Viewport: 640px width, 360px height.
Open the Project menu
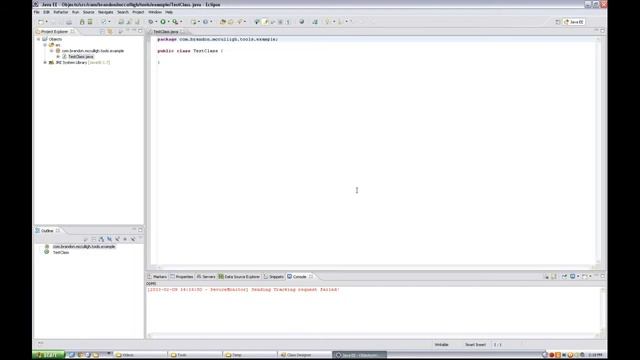coord(138,12)
